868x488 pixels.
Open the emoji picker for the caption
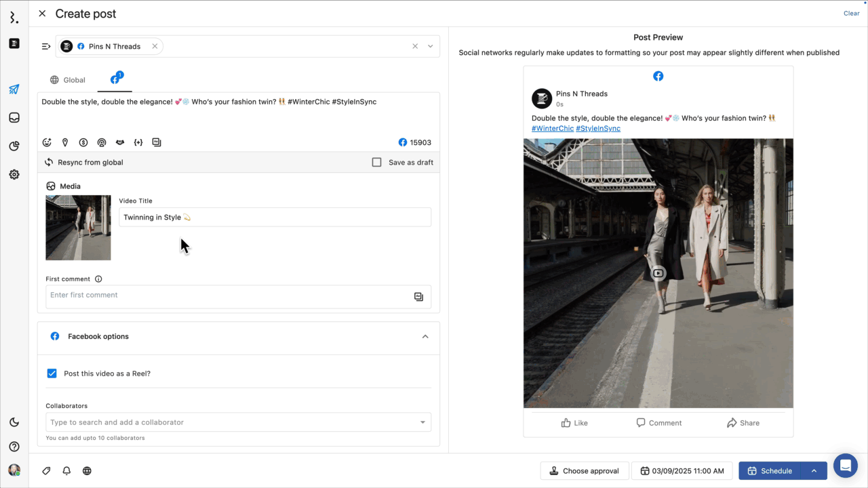click(x=47, y=142)
